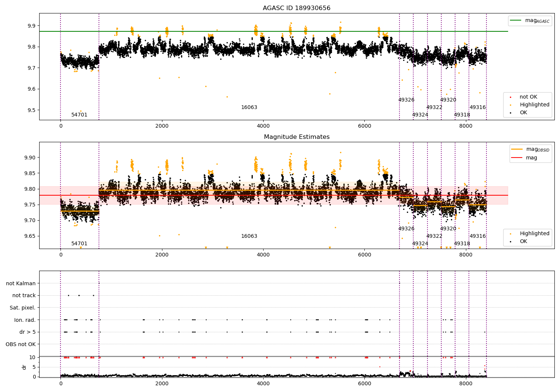Click OBSID label 49326 in the top plot

[x=406, y=100]
